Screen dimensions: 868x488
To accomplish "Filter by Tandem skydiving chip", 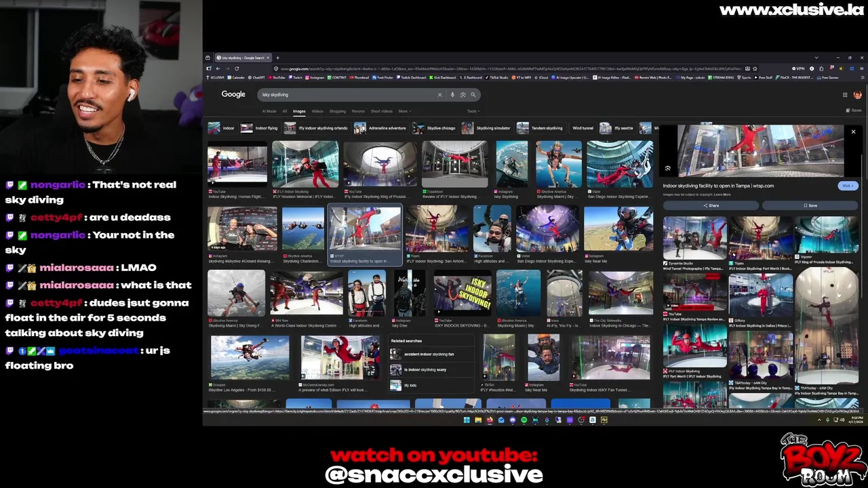I will pyautogui.click(x=540, y=128).
